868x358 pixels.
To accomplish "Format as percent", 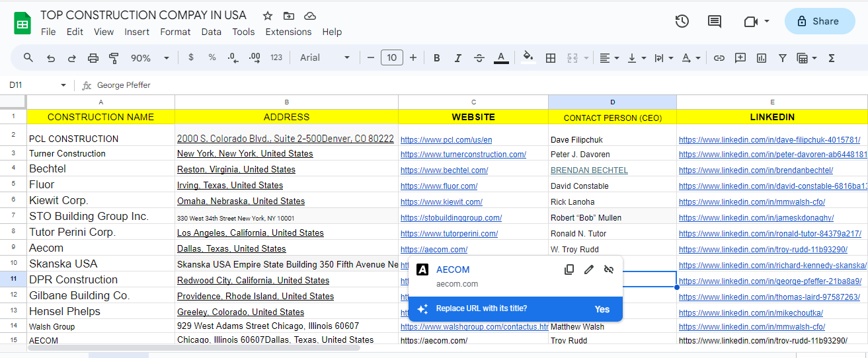I will click(x=212, y=57).
